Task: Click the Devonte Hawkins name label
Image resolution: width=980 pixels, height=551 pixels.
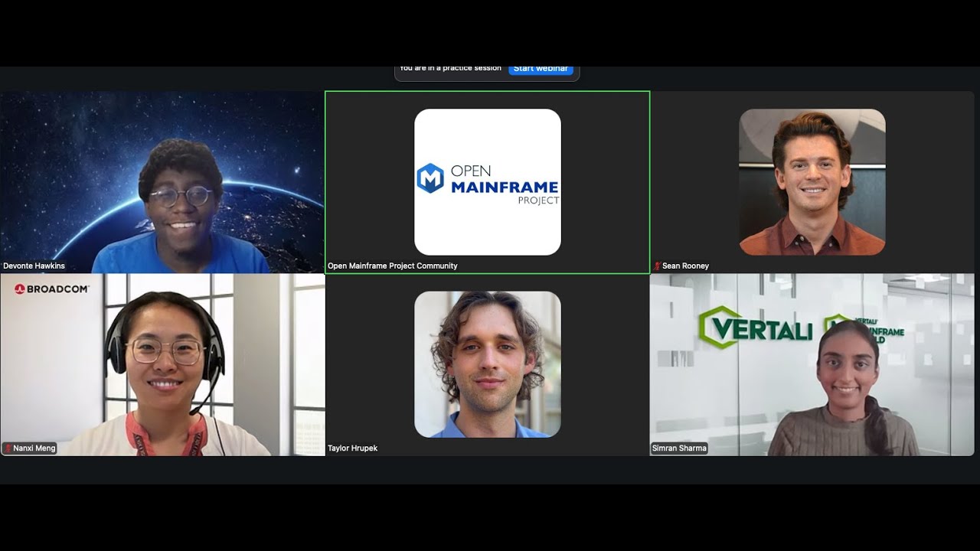Action: pos(34,266)
